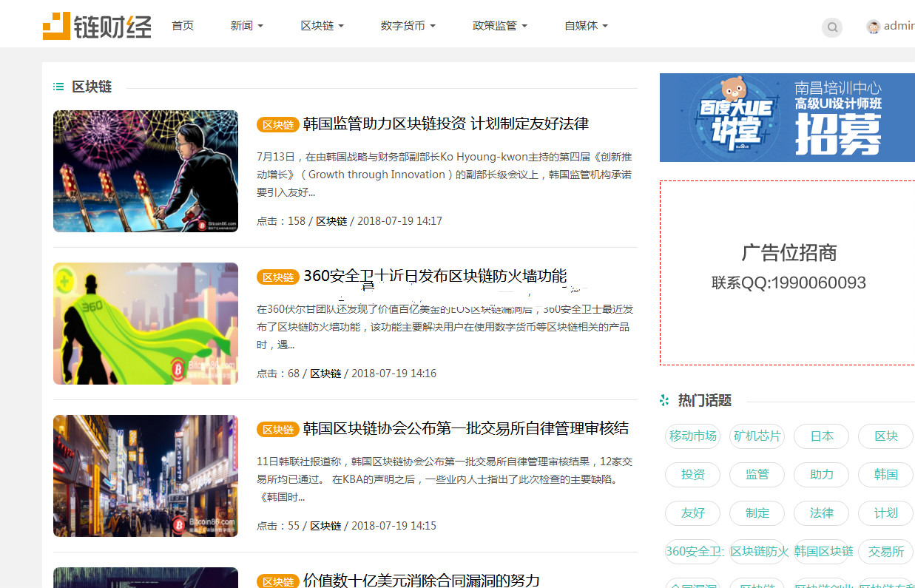Click 区块链 category link dated 2018-07-19 14:17
The height and width of the screenshot is (588, 915).
(331, 221)
